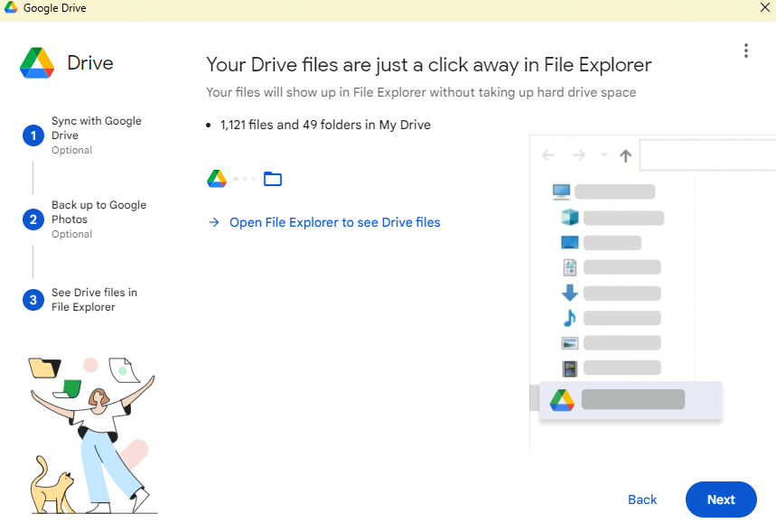Image resolution: width=776 pixels, height=532 pixels.
Task: Click the back arrow in Explorer preview
Action: point(547,155)
